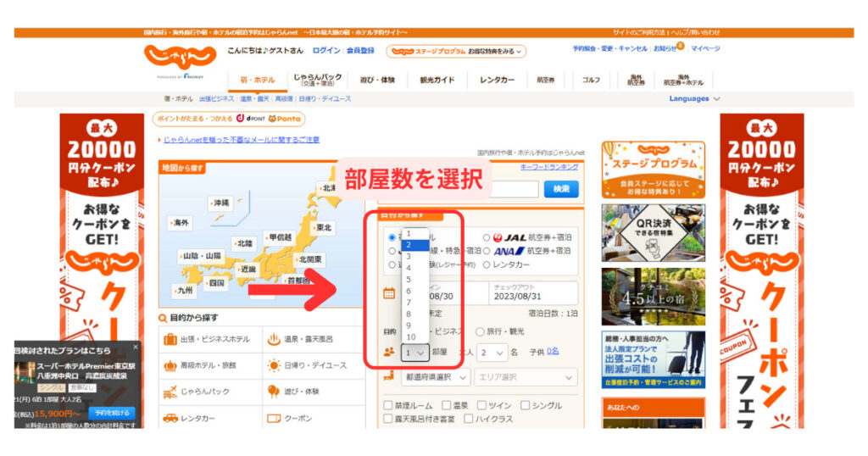Click the notification badge on お知らせ

coord(681,46)
